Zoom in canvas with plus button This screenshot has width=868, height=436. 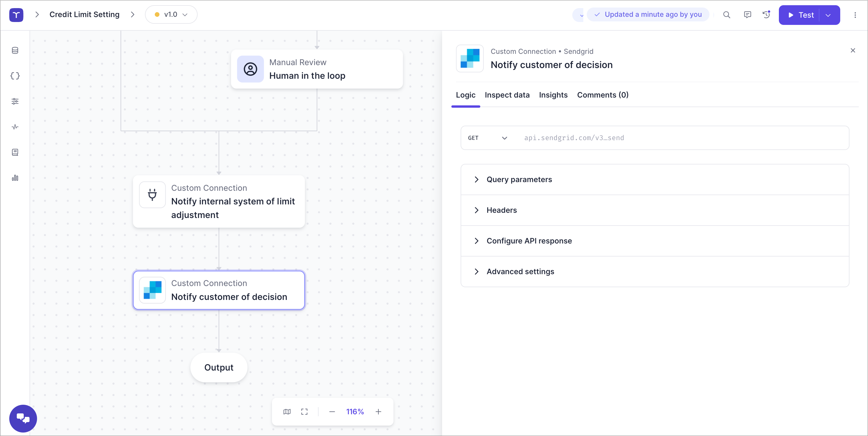point(378,412)
